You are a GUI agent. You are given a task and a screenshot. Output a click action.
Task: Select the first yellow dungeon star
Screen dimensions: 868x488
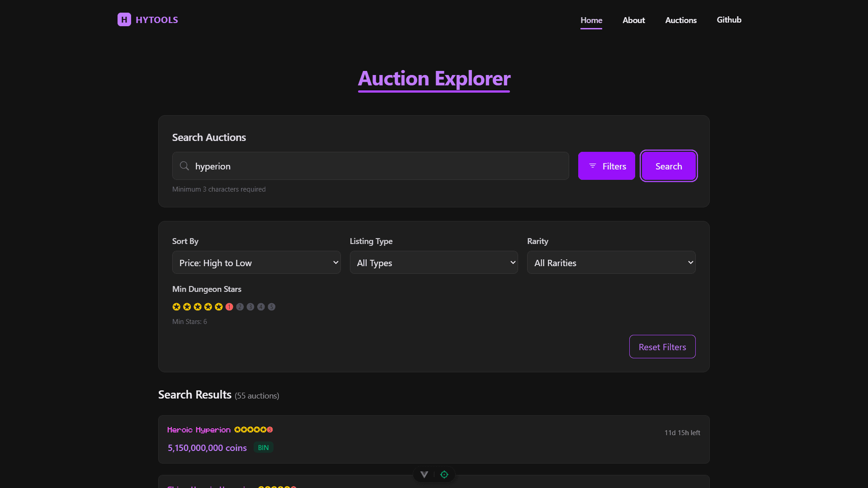point(176,307)
